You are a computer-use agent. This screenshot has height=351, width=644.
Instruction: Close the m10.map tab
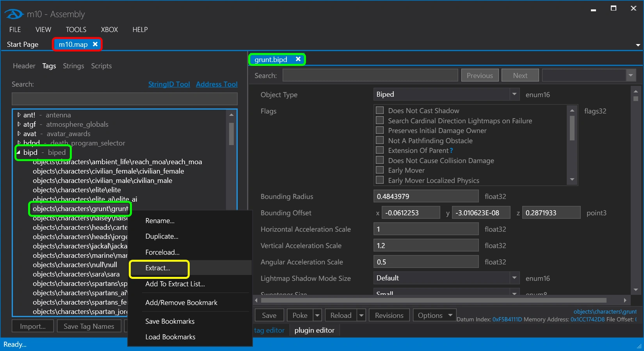[95, 44]
